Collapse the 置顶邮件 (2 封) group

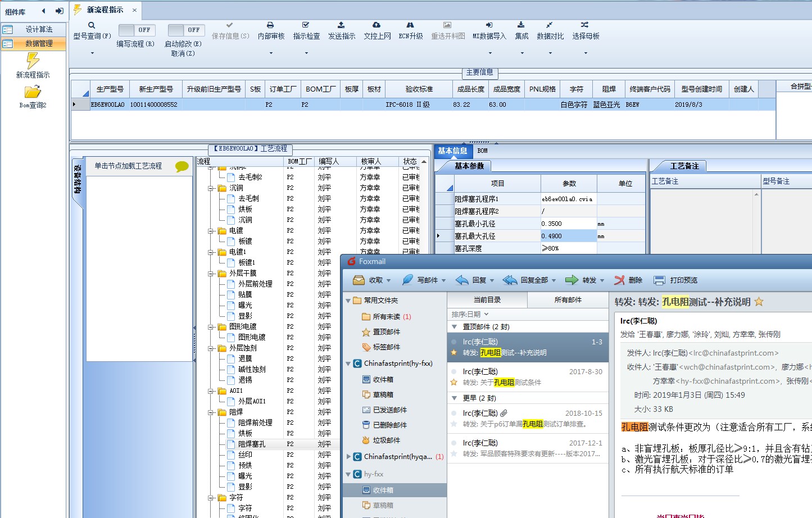[454, 326]
